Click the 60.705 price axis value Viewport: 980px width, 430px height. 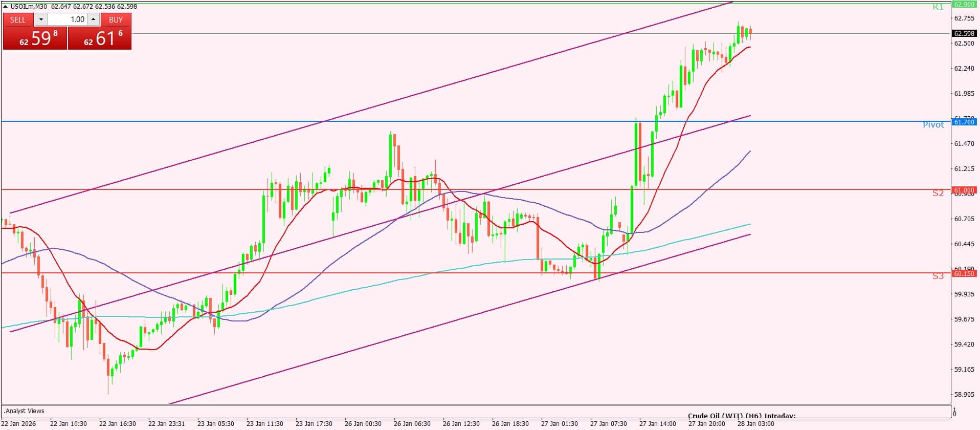click(x=965, y=219)
